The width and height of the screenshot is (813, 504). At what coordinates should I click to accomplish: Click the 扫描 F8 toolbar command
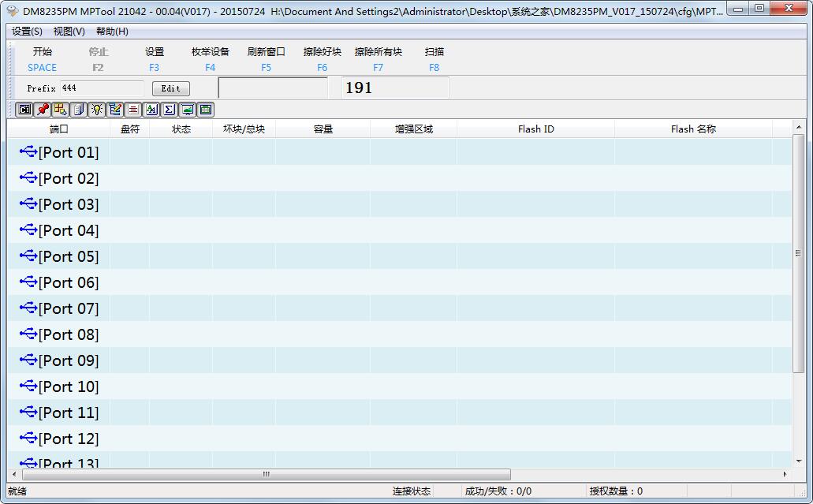click(x=434, y=59)
